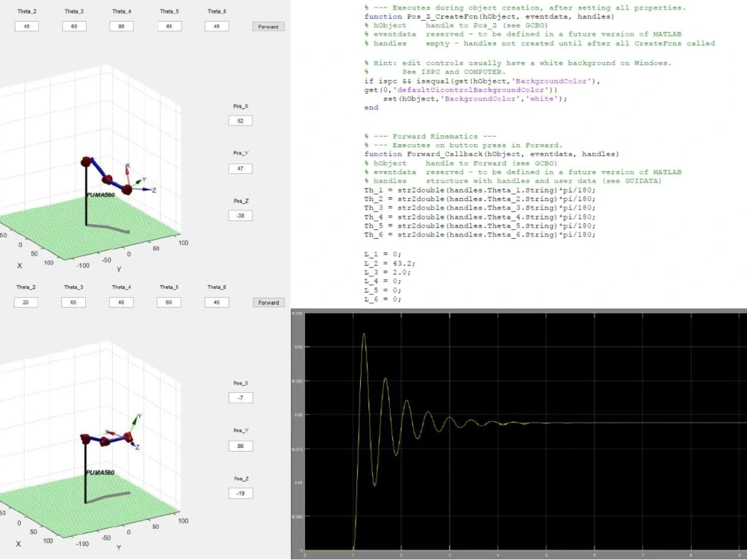
Task: Select the Pos_Y field showing 47
Action: point(240,168)
